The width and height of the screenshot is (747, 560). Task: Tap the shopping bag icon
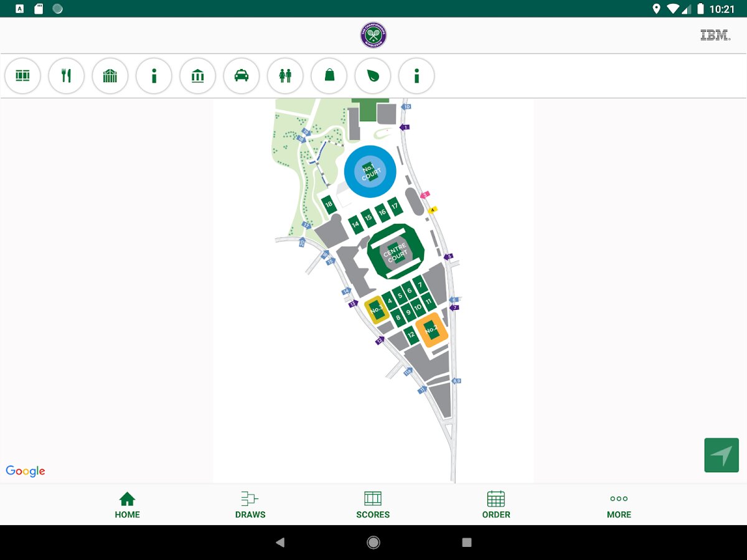point(329,76)
